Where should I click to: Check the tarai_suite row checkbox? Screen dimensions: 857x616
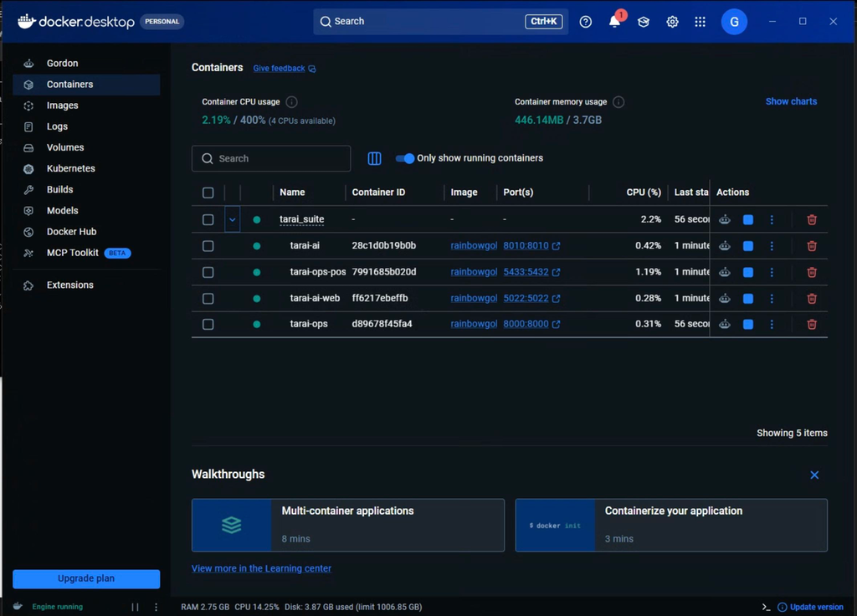208,220
